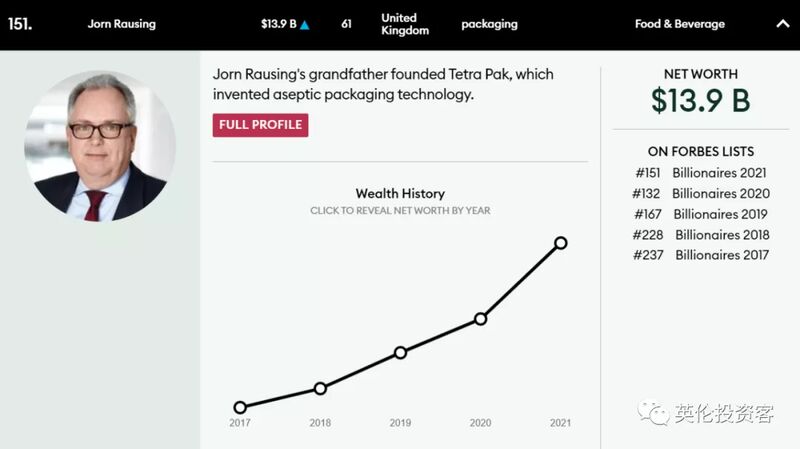800x449 pixels.
Task: Reveal net worth at 2019 point
Action: [401, 353]
